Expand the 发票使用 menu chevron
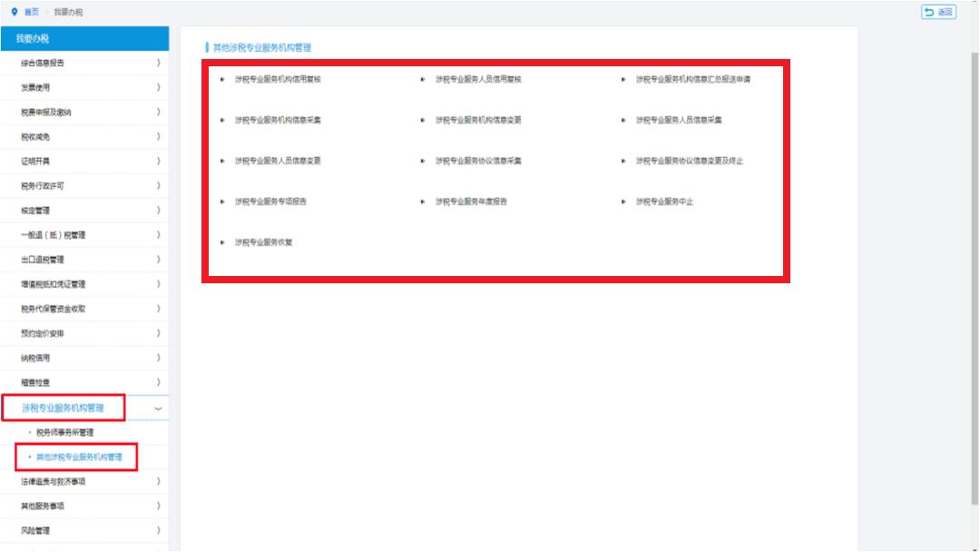 [159, 88]
